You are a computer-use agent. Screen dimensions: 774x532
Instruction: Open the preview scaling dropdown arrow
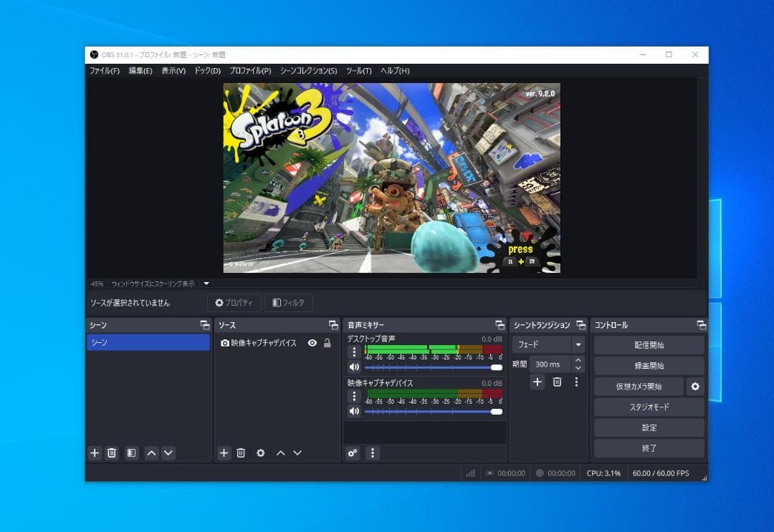click(x=206, y=284)
